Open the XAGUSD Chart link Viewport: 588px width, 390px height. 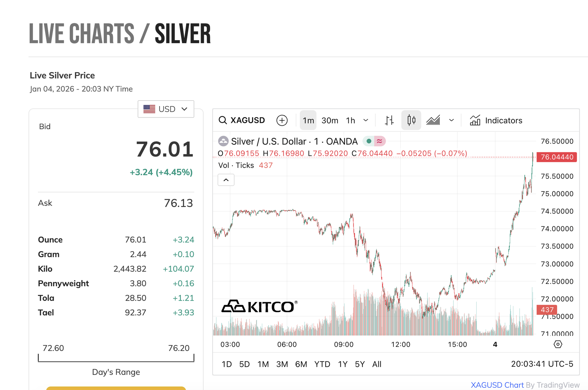pyautogui.click(x=497, y=385)
